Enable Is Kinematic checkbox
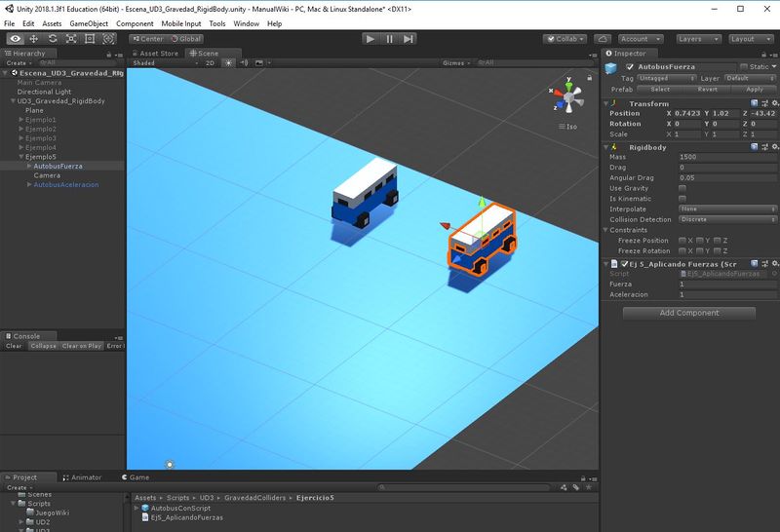This screenshot has width=780, height=532. point(682,199)
